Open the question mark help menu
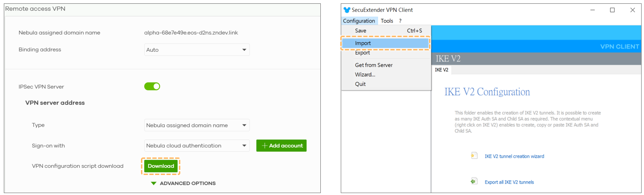 point(400,21)
